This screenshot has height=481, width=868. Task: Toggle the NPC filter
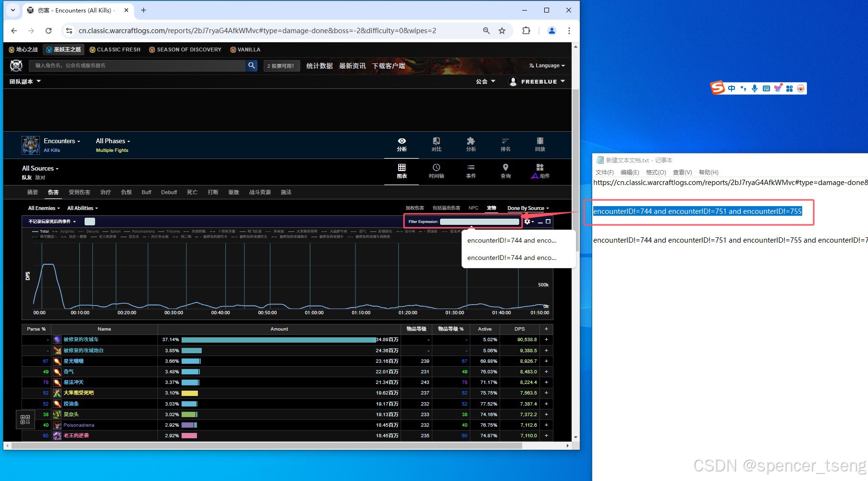click(473, 208)
